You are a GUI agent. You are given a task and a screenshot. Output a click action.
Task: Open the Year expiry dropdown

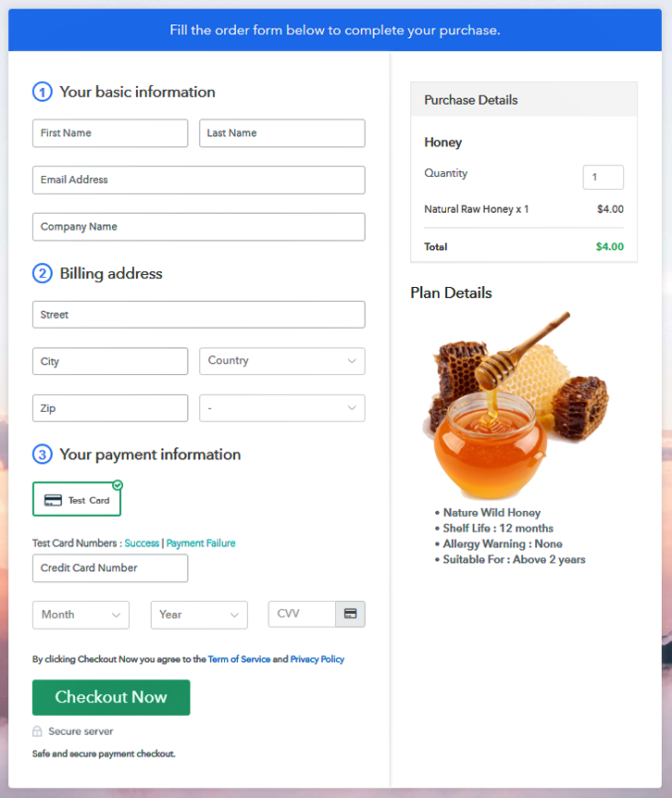pos(199,615)
